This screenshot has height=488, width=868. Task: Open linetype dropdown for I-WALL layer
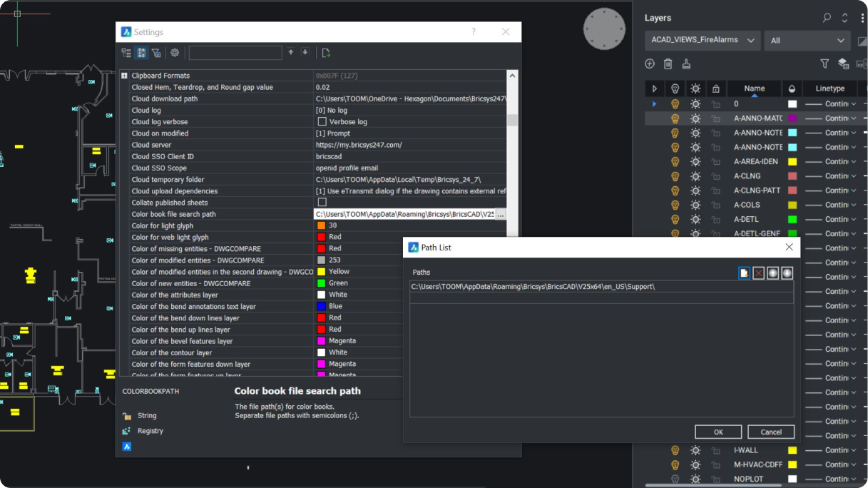[x=854, y=450]
